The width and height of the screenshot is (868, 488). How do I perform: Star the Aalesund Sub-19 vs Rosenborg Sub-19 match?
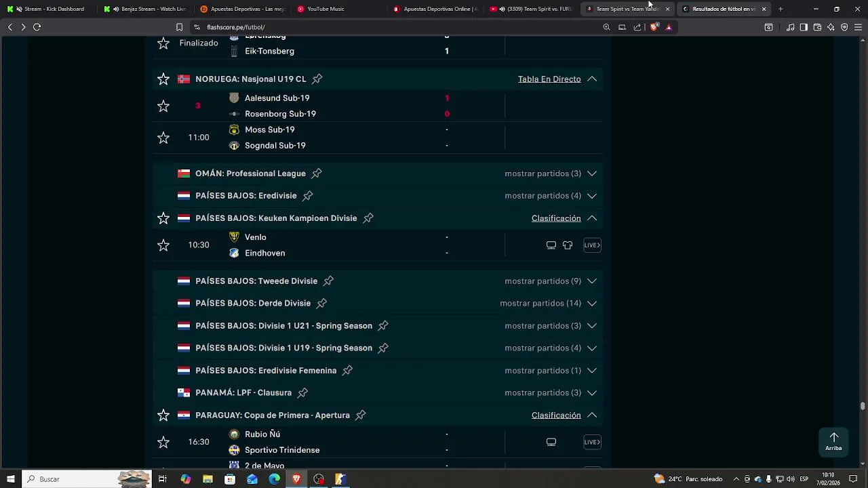pos(163,106)
